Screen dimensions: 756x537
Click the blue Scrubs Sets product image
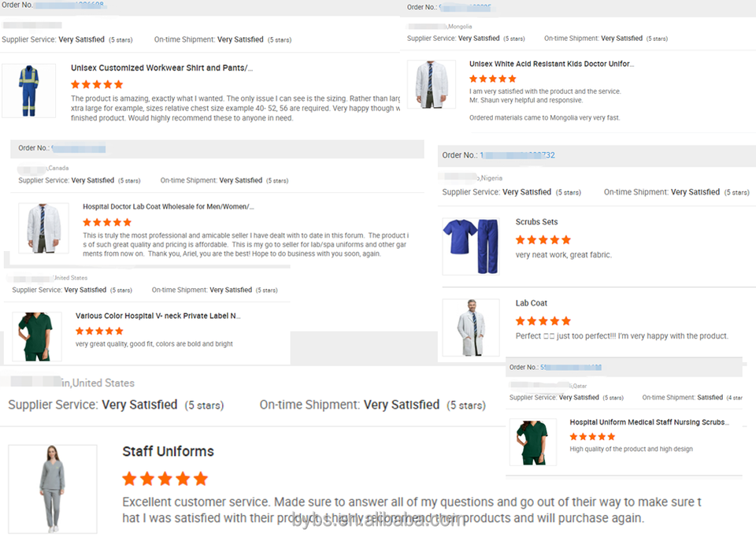pyautogui.click(x=471, y=246)
